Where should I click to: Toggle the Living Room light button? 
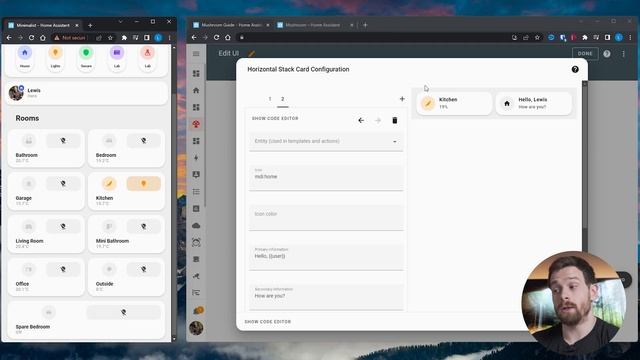63,227
